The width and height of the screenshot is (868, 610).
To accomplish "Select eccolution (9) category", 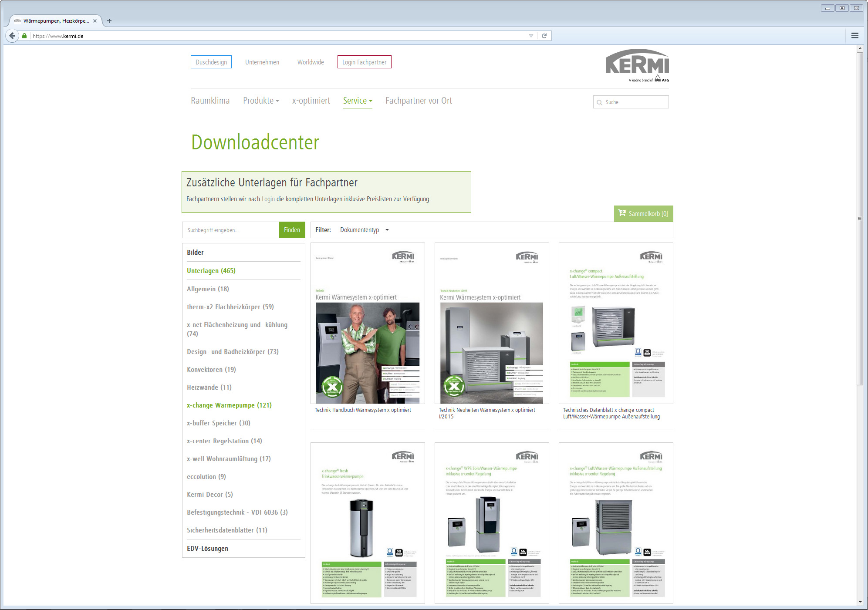I will [206, 477].
